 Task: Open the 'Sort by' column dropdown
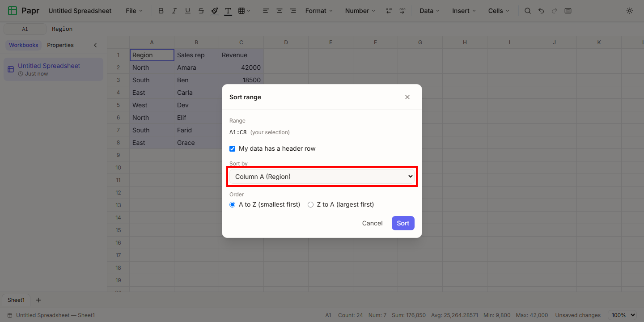[322, 177]
